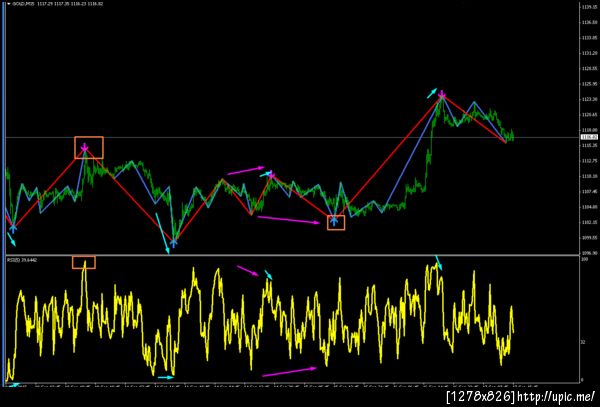Click the triangle beside the GOLD chart symbol
600x407 pixels.
[x=9, y=4]
